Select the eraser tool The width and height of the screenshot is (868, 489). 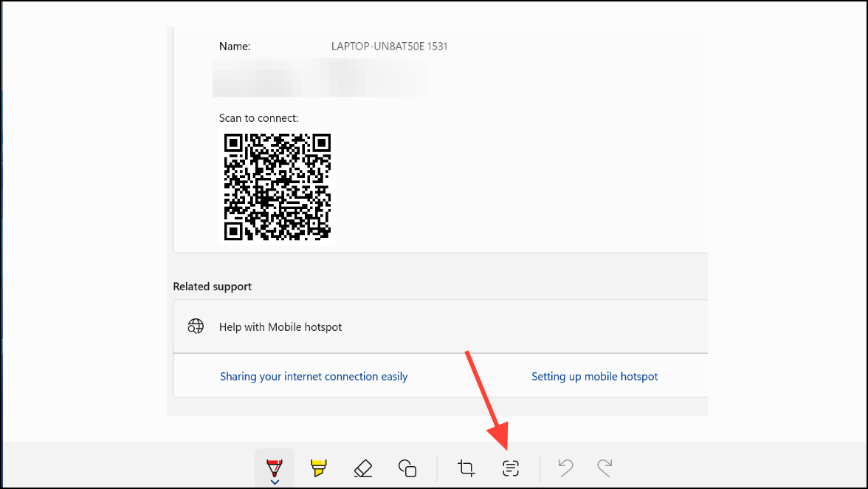362,468
